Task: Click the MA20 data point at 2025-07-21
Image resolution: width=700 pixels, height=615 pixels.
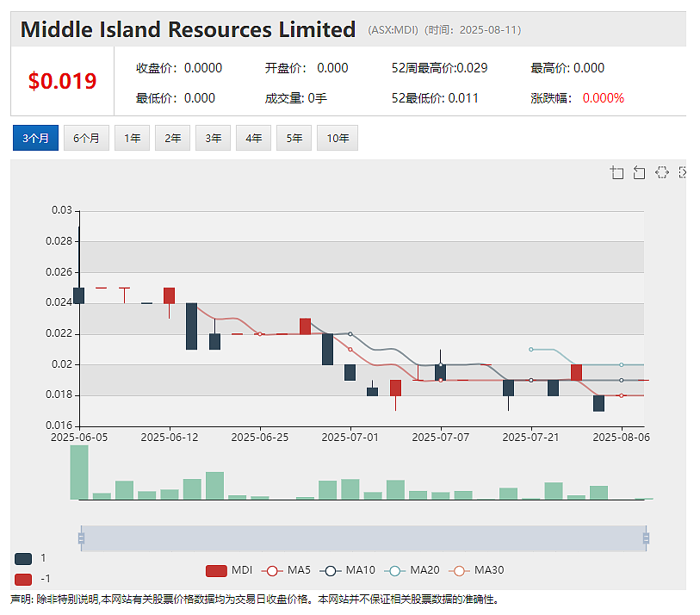Action: (530, 349)
